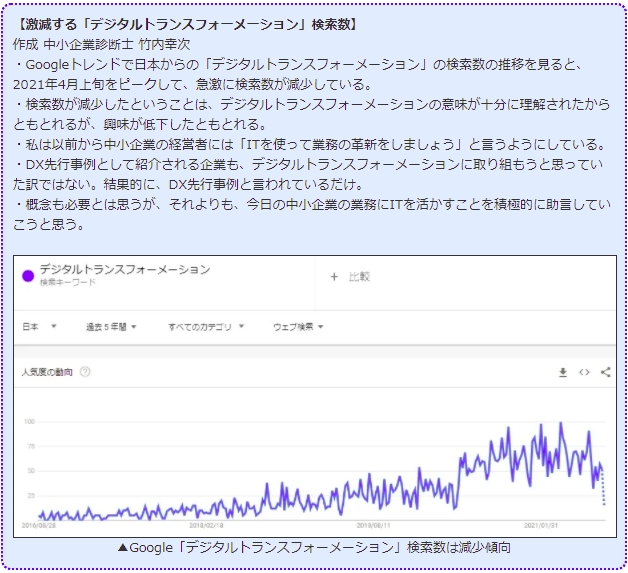Click the highest peak of the trend line
This screenshot has width=628, height=573.
pyautogui.click(x=561, y=423)
